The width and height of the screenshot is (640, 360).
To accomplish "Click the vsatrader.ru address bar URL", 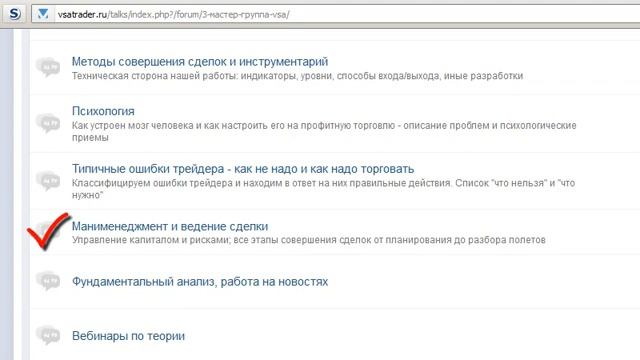I will 173,15.
